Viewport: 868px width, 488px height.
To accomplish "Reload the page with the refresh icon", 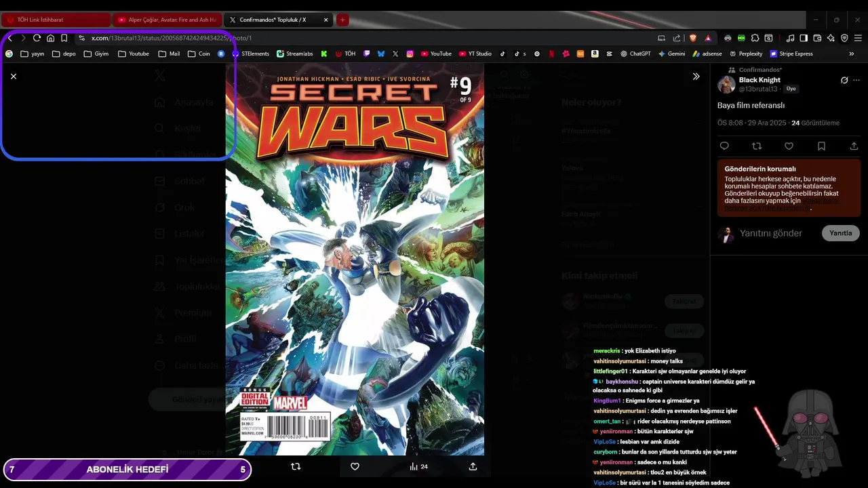I will (37, 38).
